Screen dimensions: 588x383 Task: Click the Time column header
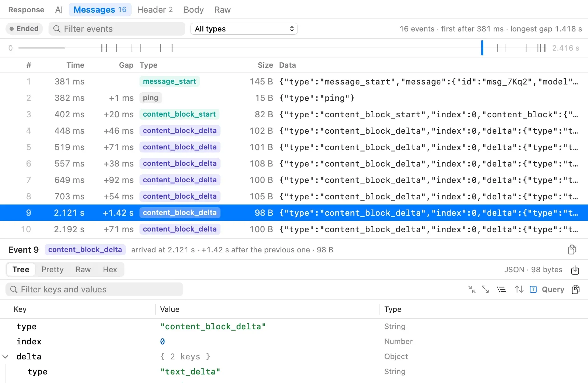coord(75,65)
